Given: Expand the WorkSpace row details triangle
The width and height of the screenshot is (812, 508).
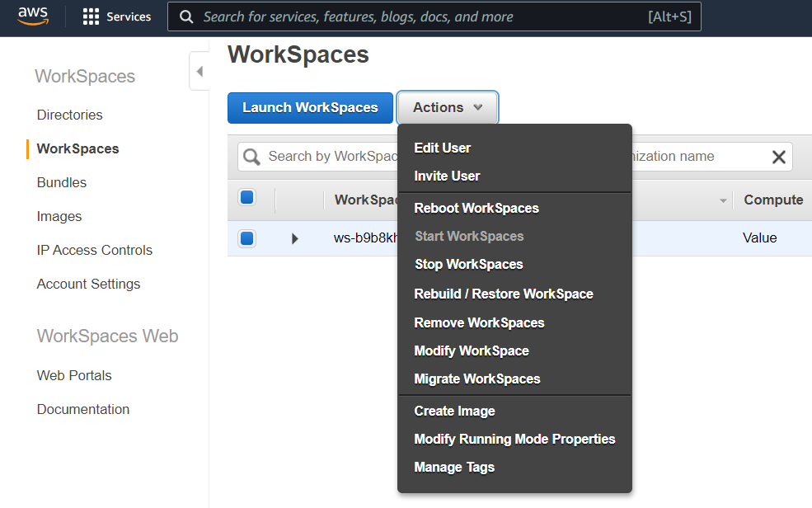Looking at the screenshot, I should click(295, 238).
